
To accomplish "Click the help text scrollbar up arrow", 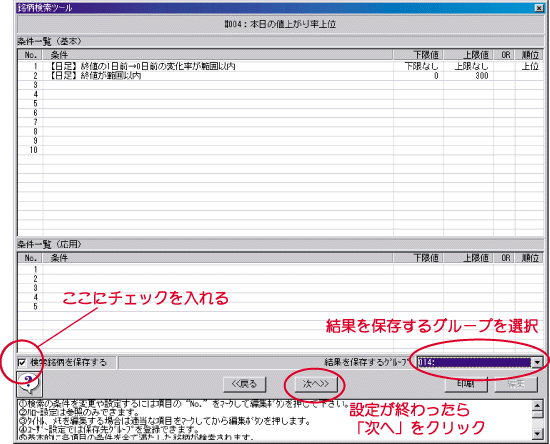I will pyautogui.click(x=537, y=406).
